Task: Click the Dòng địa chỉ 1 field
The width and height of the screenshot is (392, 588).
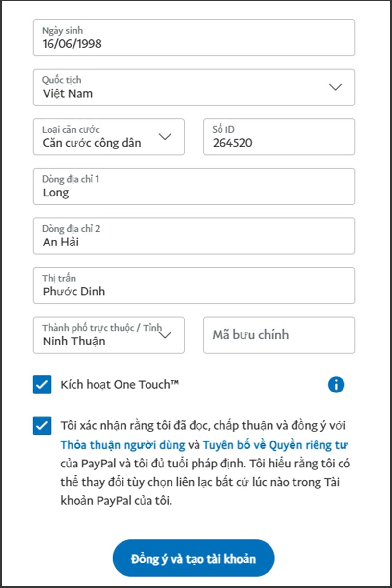Action: click(194, 187)
